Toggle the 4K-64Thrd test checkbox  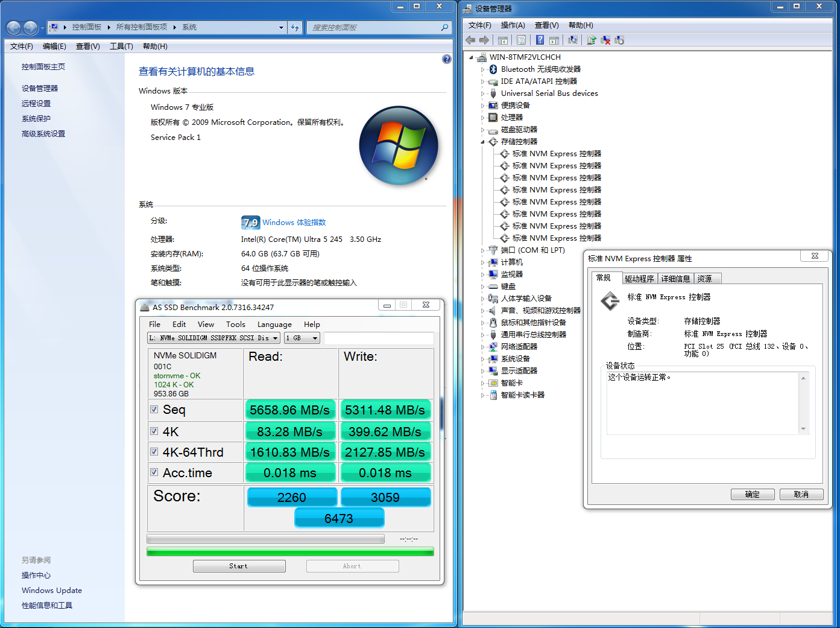154,452
